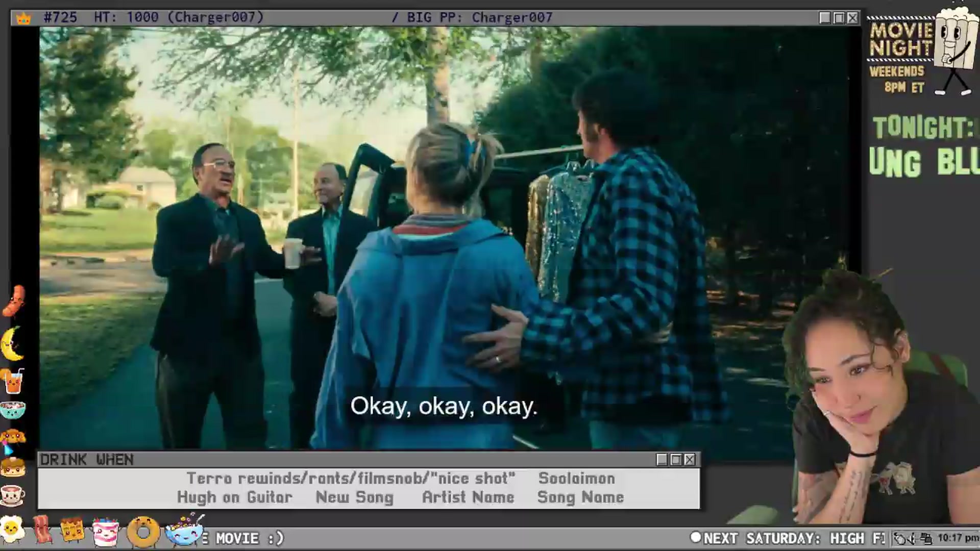
Task: Click the coffee cup on saucer icon
Action: click(x=12, y=494)
